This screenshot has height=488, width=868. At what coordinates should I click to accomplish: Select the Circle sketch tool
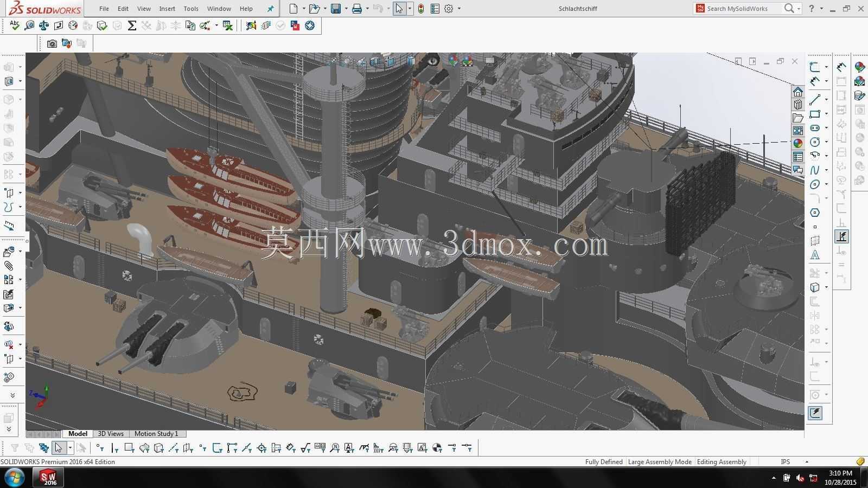point(815,142)
